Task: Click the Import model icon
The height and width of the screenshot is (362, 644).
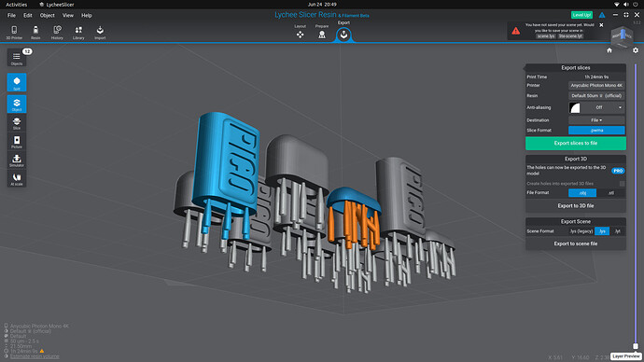Action: (100, 32)
